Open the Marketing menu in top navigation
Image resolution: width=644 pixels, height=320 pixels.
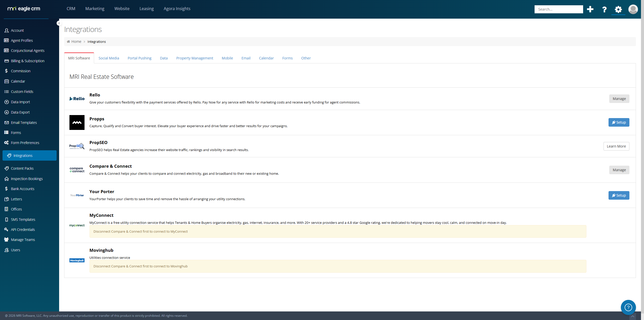[95, 9]
